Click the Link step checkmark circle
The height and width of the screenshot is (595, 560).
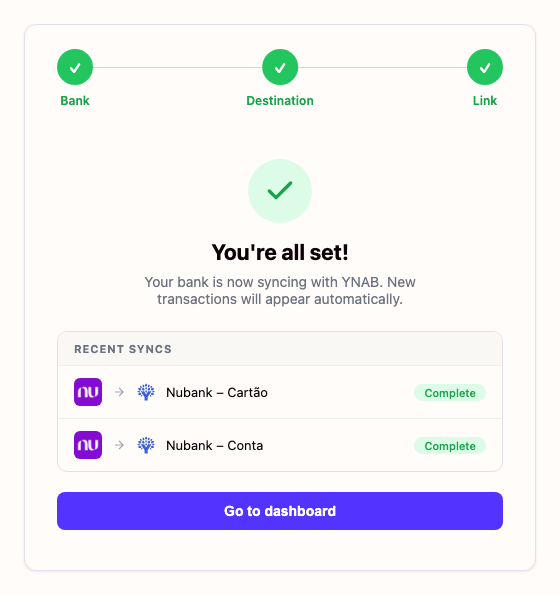pyautogui.click(x=485, y=67)
